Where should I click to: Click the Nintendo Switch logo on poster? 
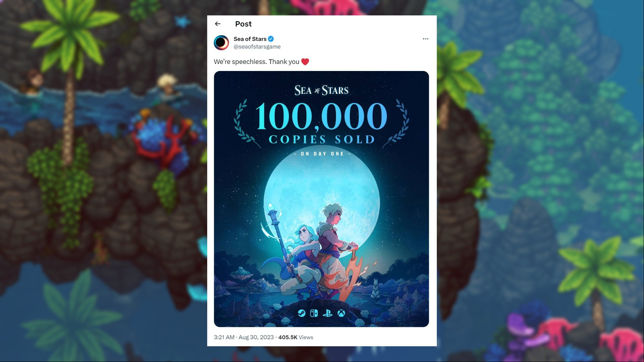tap(314, 313)
